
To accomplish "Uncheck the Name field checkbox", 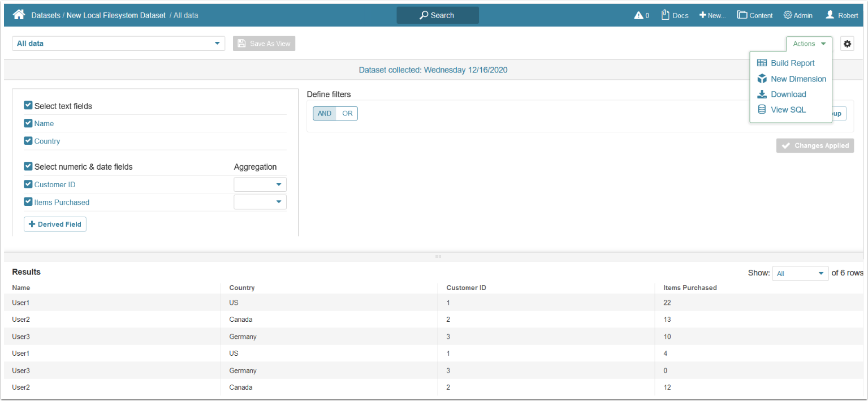I will (x=28, y=123).
